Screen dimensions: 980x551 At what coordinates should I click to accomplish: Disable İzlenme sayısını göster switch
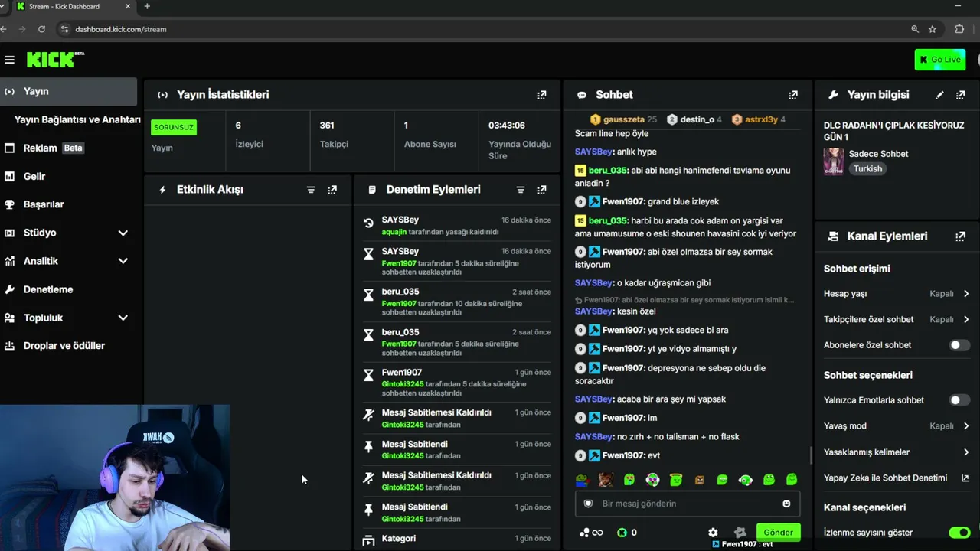(x=959, y=533)
